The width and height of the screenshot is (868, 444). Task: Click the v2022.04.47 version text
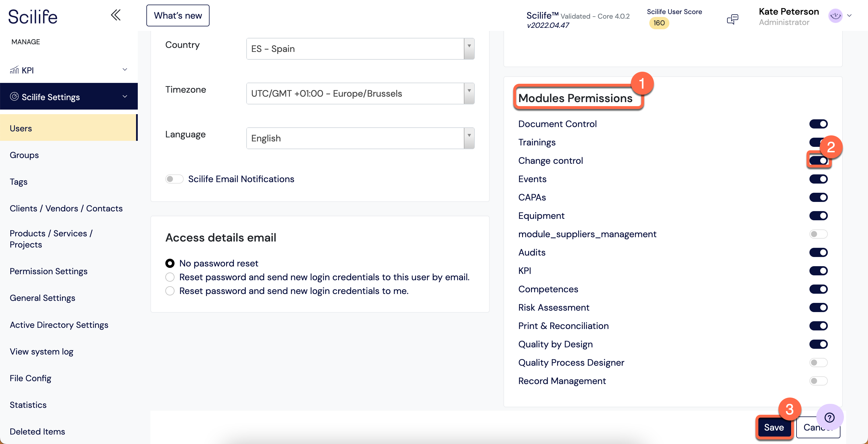548,25
